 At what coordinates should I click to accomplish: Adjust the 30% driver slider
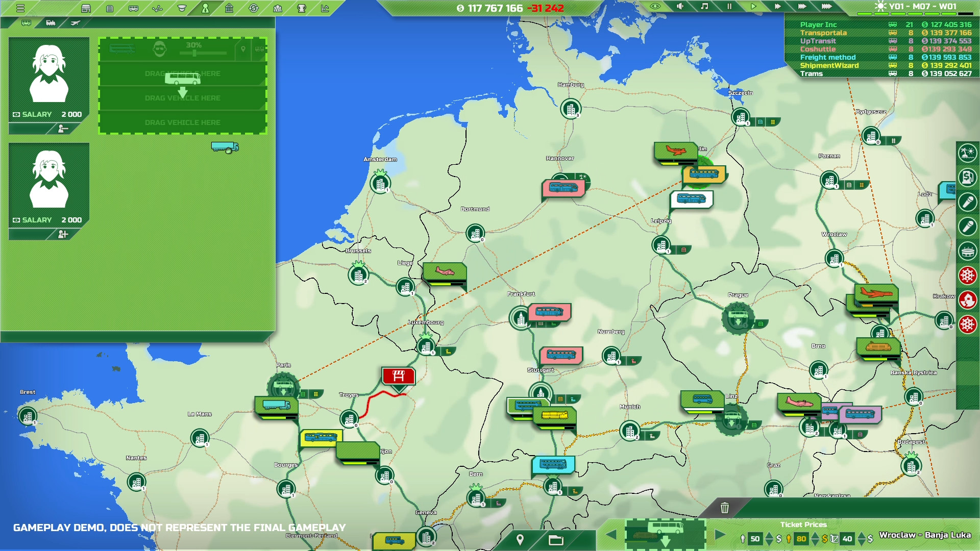194,53
